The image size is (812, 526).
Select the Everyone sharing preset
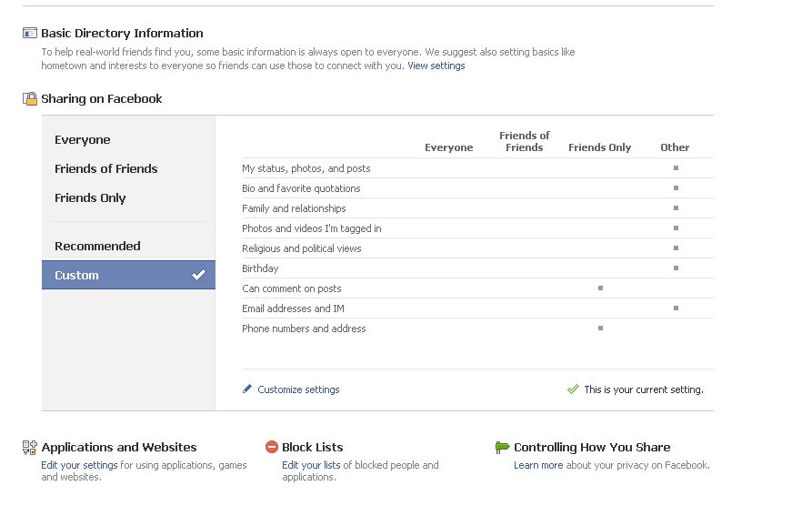[83, 140]
